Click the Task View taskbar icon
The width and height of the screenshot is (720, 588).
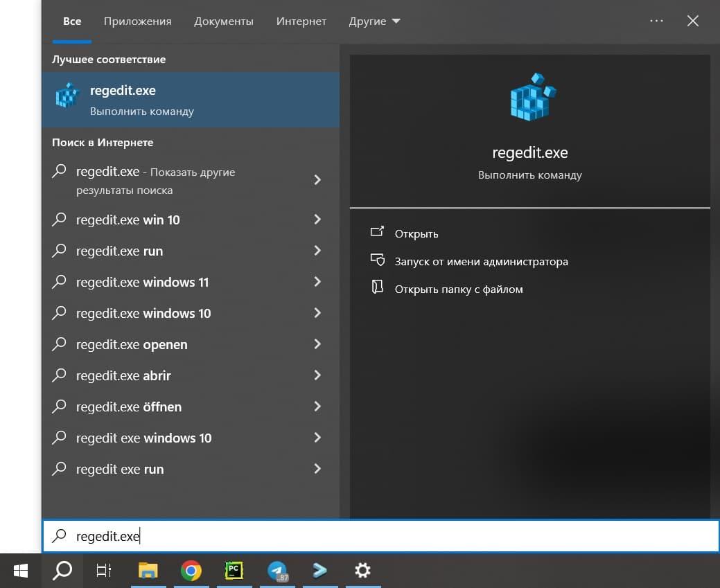click(x=104, y=570)
